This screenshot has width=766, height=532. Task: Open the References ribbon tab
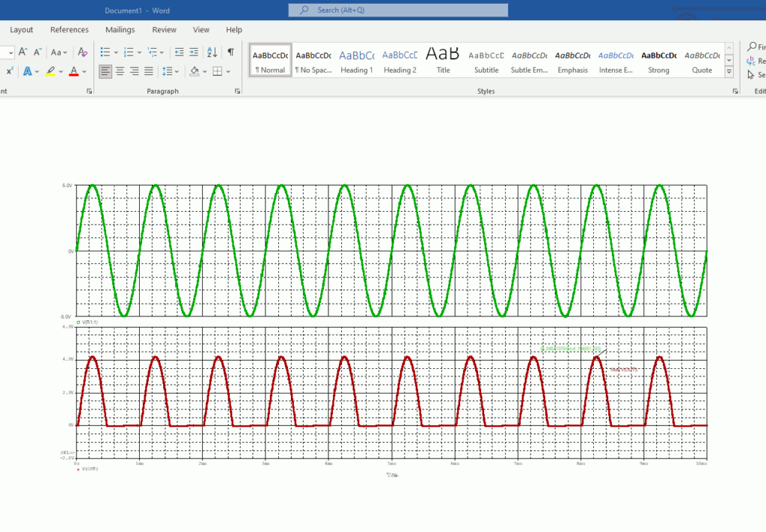tap(70, 30)
